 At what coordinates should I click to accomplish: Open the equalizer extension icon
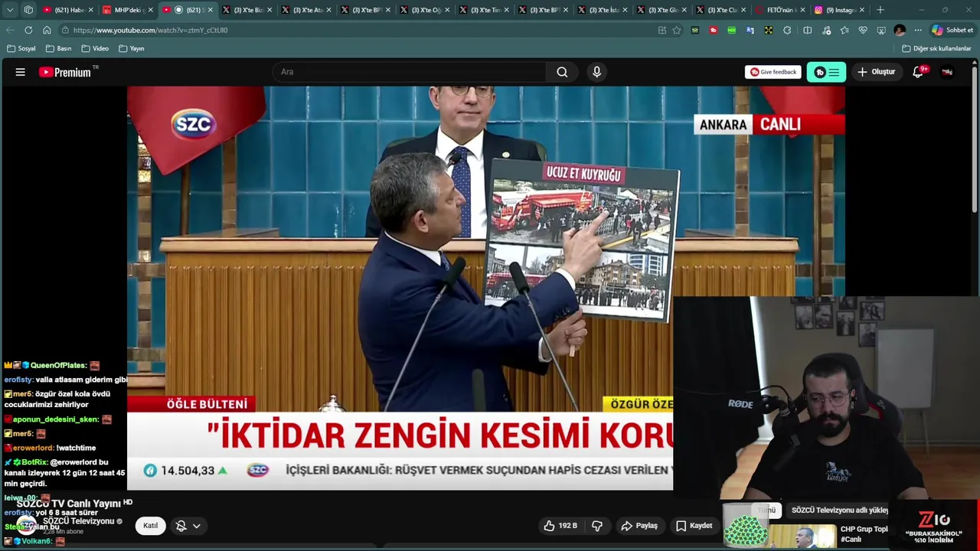(695, 30)
